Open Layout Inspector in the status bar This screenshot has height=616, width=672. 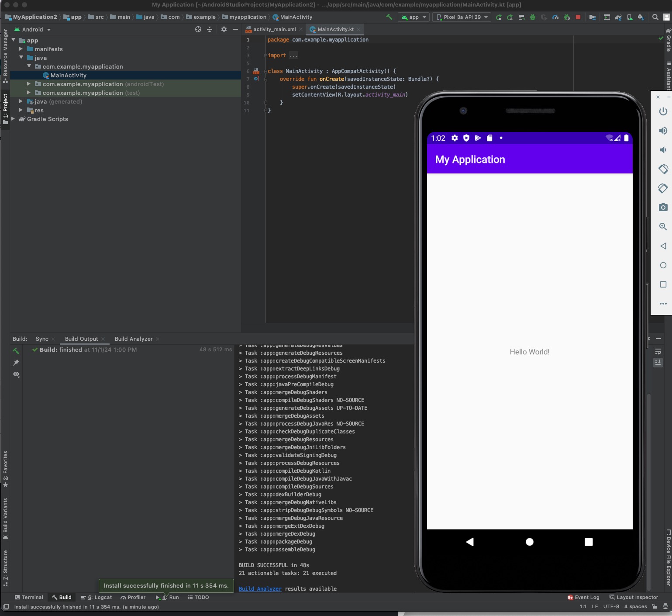point(637,597)
